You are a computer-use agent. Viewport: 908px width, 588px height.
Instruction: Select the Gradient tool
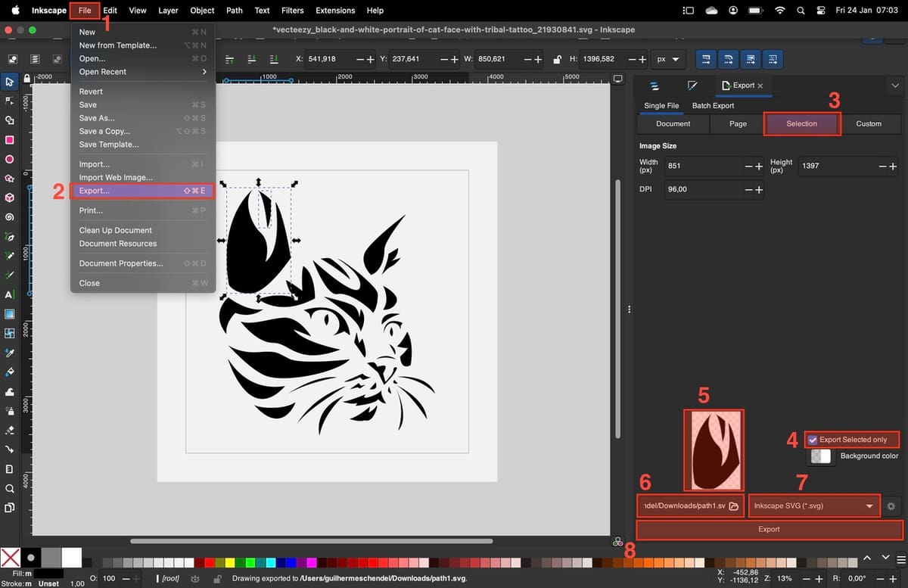[x=9, y=314]
